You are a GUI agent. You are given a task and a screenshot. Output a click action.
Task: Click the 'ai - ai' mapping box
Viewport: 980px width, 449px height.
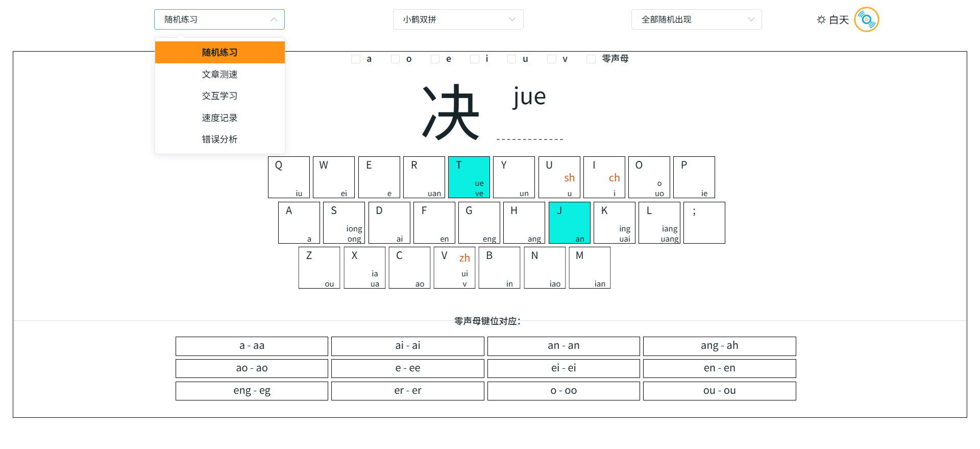tap(408, 346)
